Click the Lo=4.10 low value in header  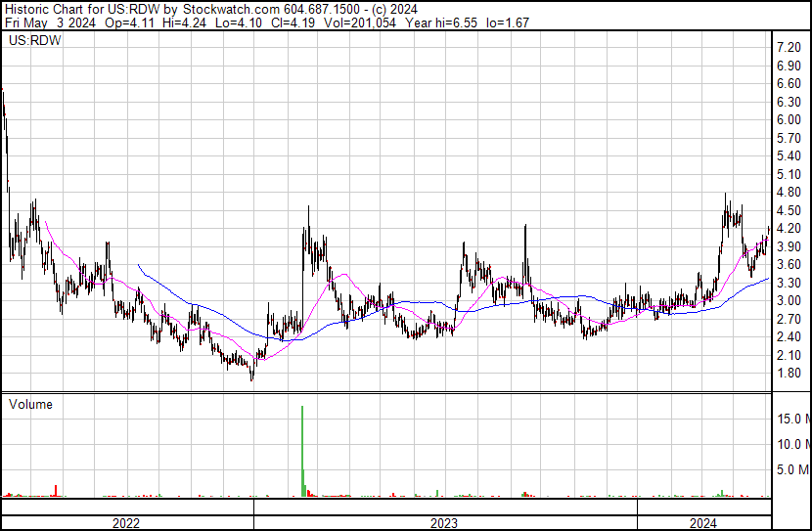(x=240, y=22)
